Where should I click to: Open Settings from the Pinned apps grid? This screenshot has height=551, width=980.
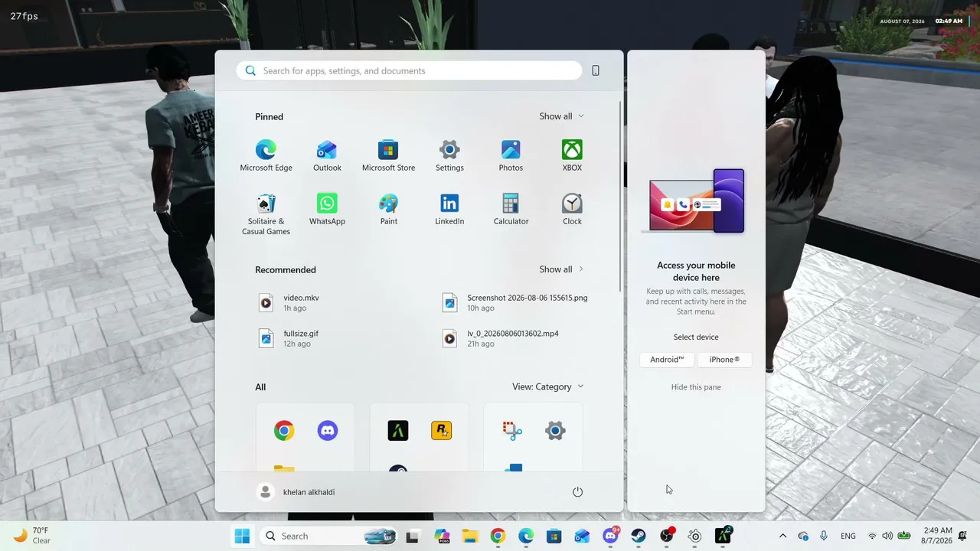pos(449,155)
